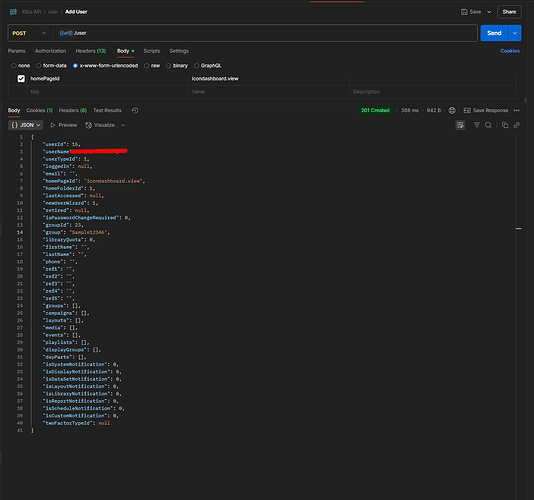
Task: Select the form-data body type
Action: pos(51,65)
